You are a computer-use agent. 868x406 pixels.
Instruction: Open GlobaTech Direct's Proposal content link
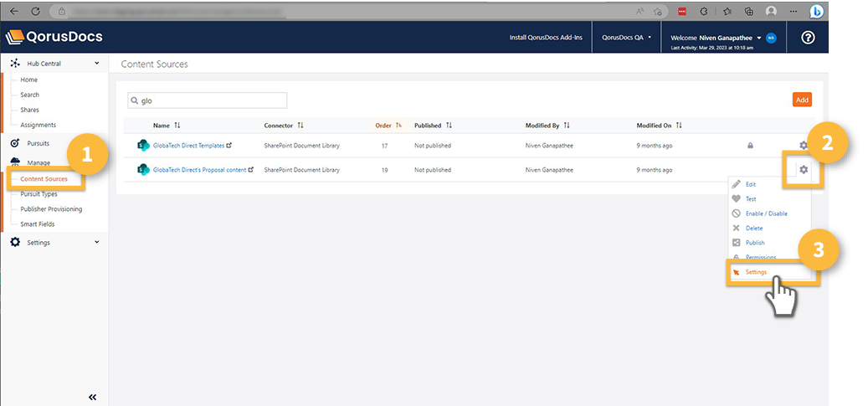point(200,170)
